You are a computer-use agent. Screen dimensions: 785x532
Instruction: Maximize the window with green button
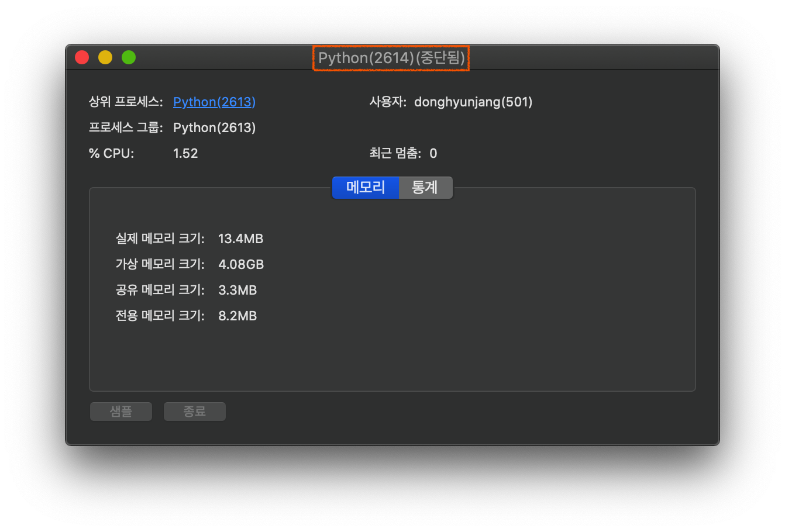(x=129, y=57)
